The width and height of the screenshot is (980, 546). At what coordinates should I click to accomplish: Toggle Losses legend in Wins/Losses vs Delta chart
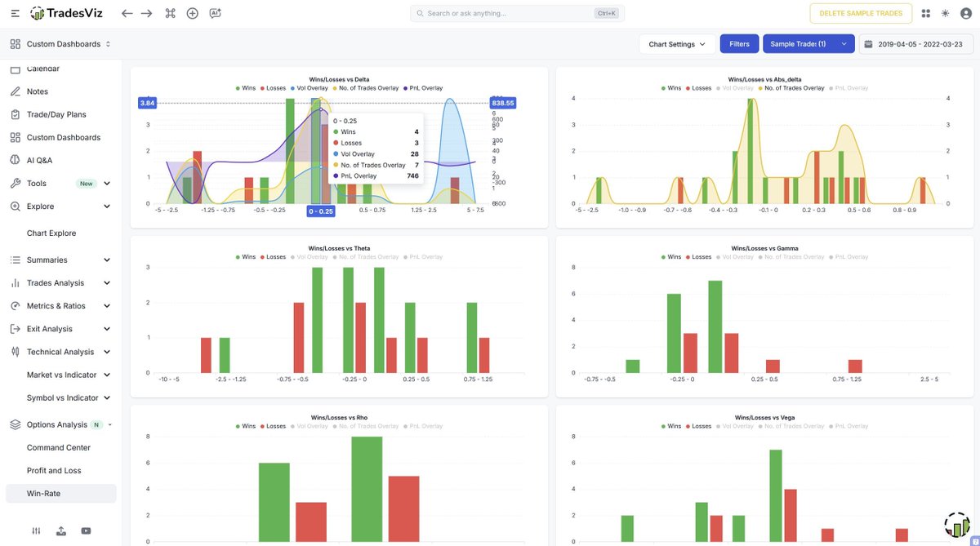click(x=273, y=88)
